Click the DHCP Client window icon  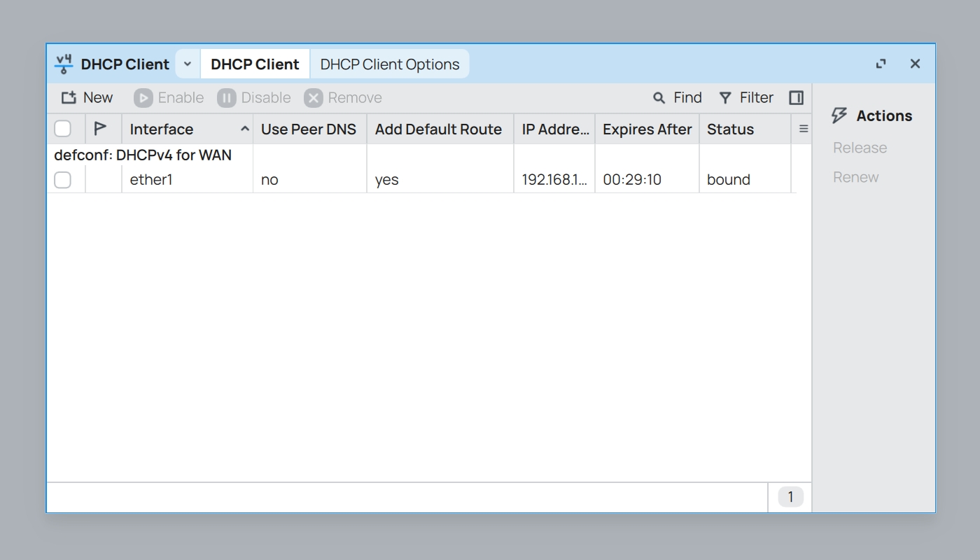[x=64, y=64]
